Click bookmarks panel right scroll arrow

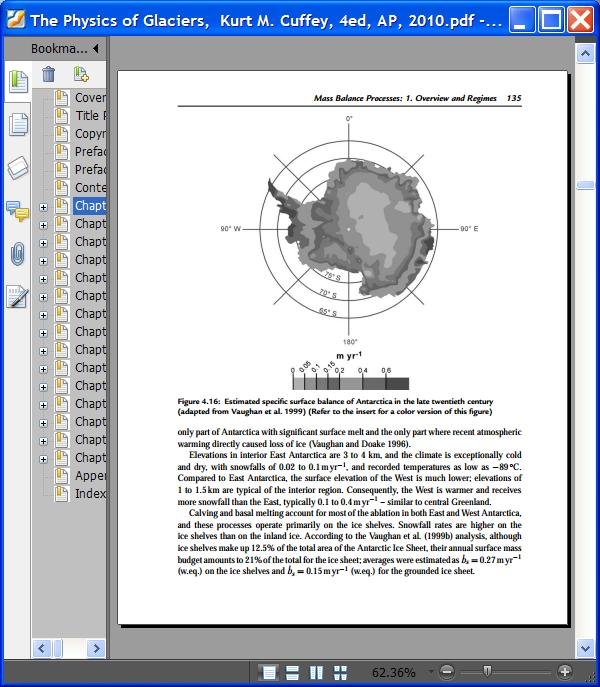[96, 648]
